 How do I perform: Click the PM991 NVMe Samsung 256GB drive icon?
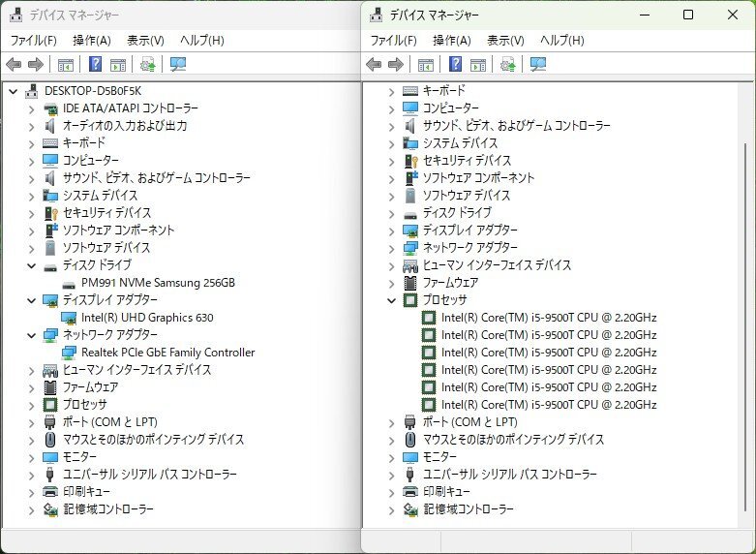tap(69, 284)
